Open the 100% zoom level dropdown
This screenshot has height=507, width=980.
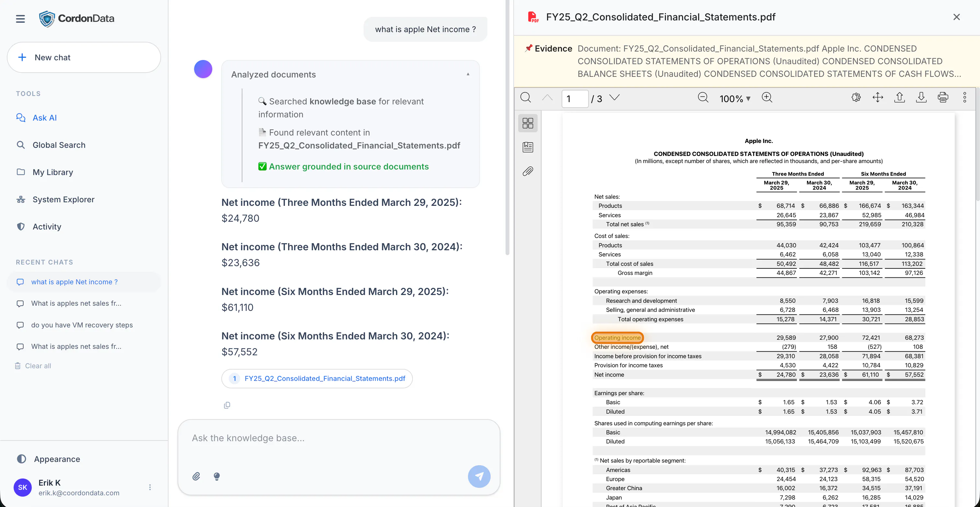(x=735, y=99)
